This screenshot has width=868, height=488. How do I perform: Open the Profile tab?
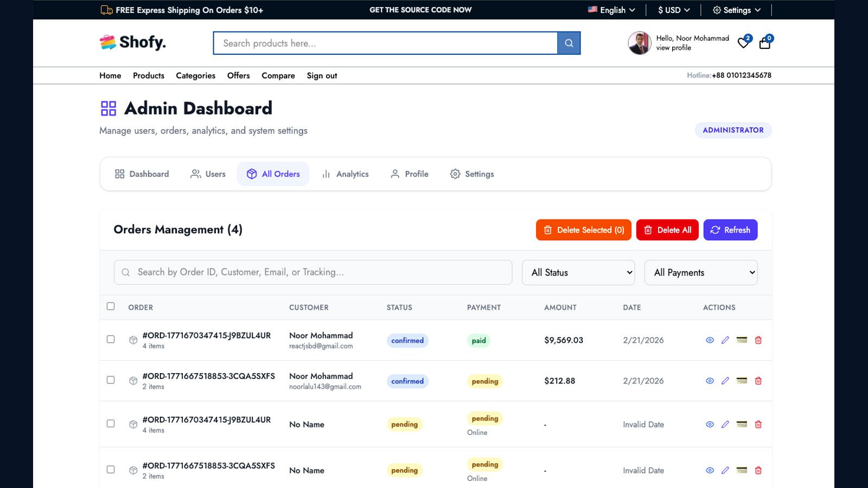pyautogui.click(x=410, y=174)
